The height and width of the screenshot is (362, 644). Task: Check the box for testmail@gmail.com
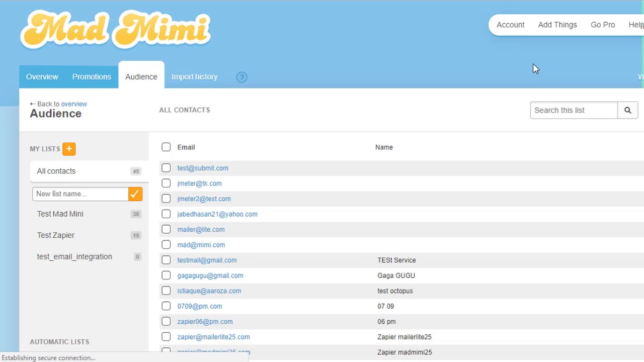point(166,260)
